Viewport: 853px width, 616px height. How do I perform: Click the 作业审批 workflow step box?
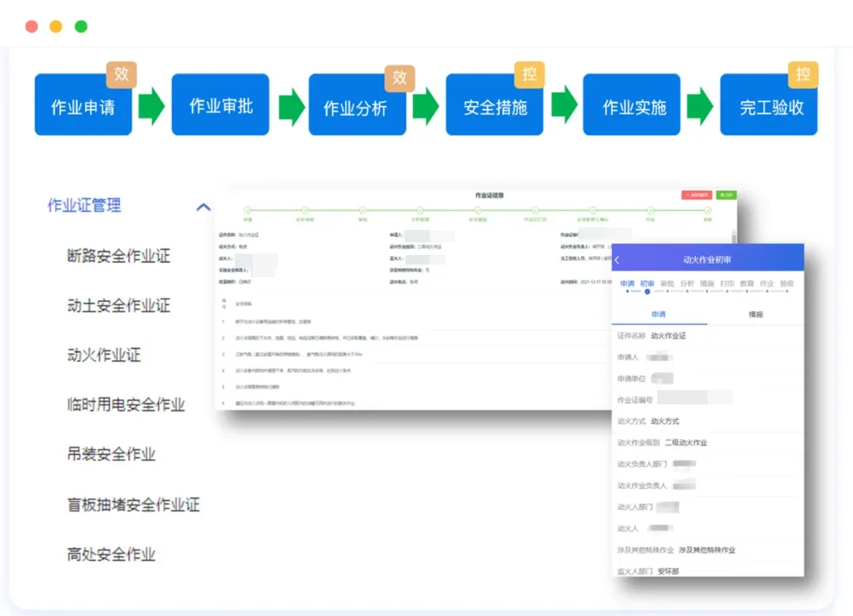point(220,104)
